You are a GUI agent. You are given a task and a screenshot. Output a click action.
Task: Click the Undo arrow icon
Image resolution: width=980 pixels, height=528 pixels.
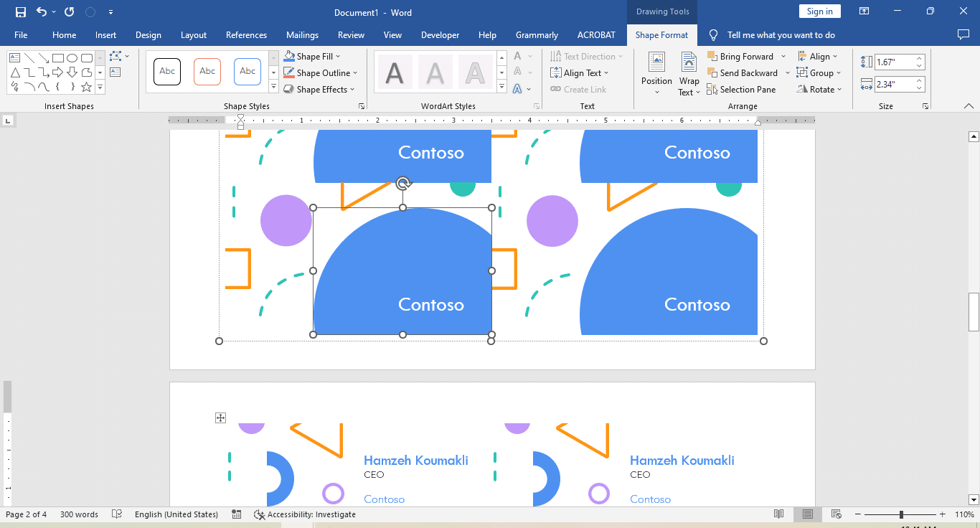coord(42,12)
